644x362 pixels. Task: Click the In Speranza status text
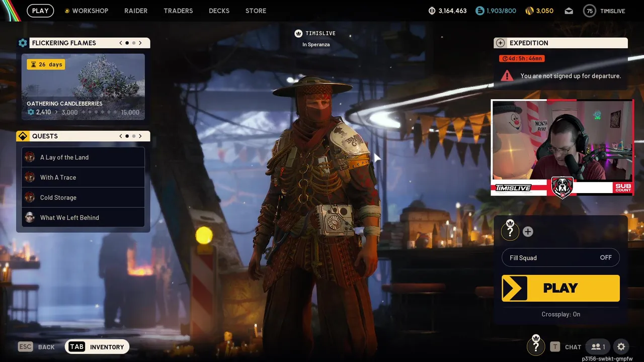[x=316, y=44]
